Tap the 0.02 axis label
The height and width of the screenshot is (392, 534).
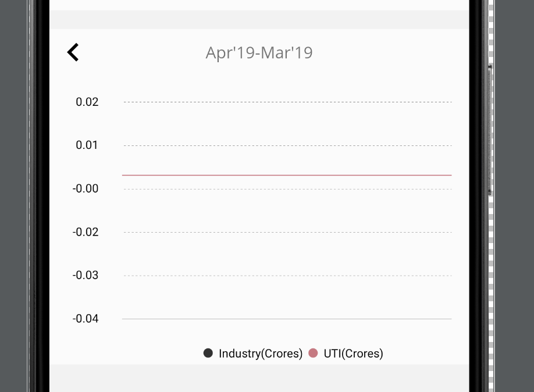tap(87, 102)
